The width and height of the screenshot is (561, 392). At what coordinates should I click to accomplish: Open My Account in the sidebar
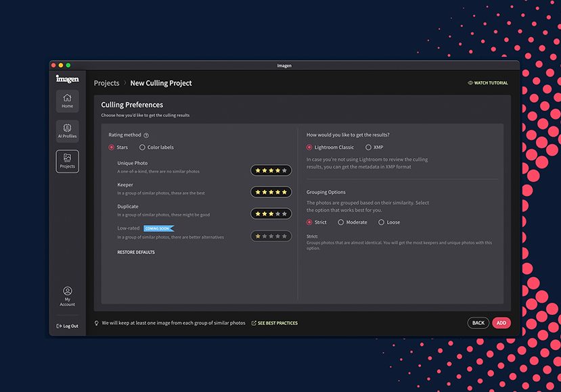(x=67, y=296)
